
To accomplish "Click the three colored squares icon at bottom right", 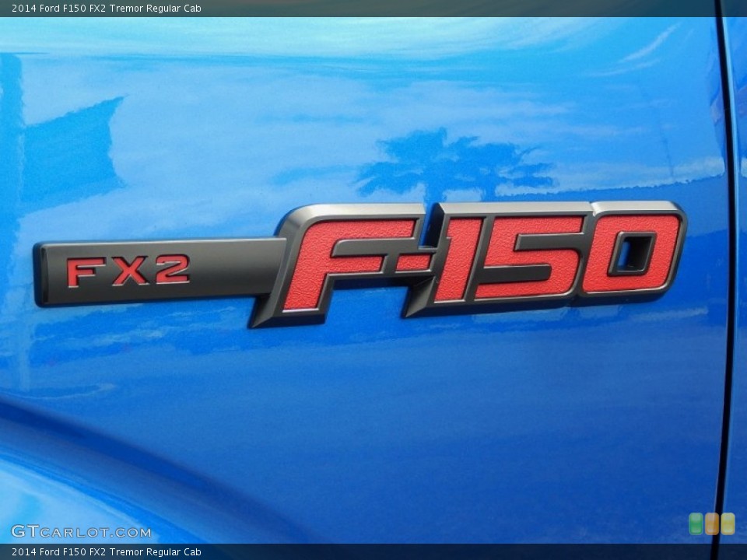I will (712, 523).
